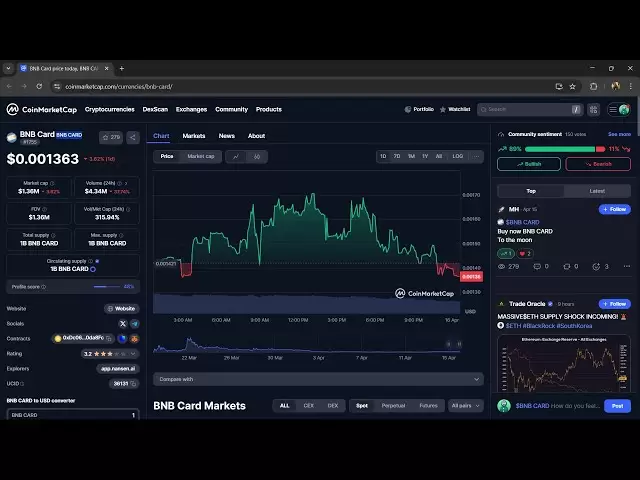Open the browser tab search chevron
Viewport: 640px width, 480px height.
(8, 69)
